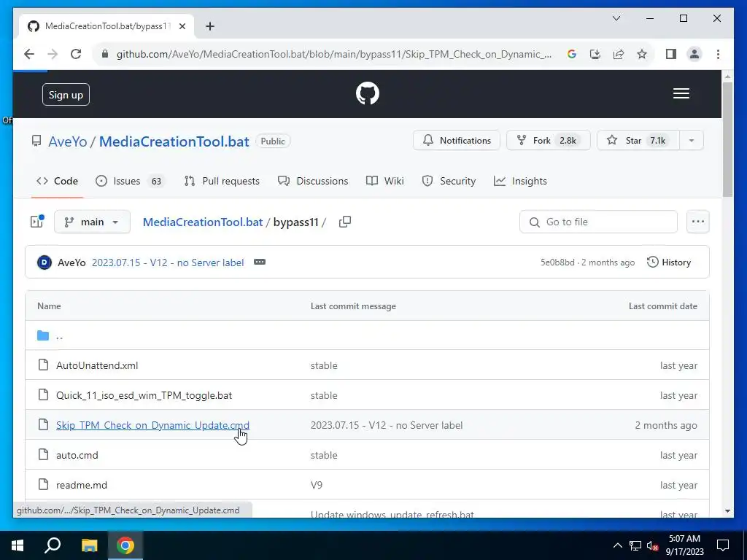Image resolution: width=747 pixels, height=560 pixels.
Task: Open the more options ellipsis button
Action: 698,222
